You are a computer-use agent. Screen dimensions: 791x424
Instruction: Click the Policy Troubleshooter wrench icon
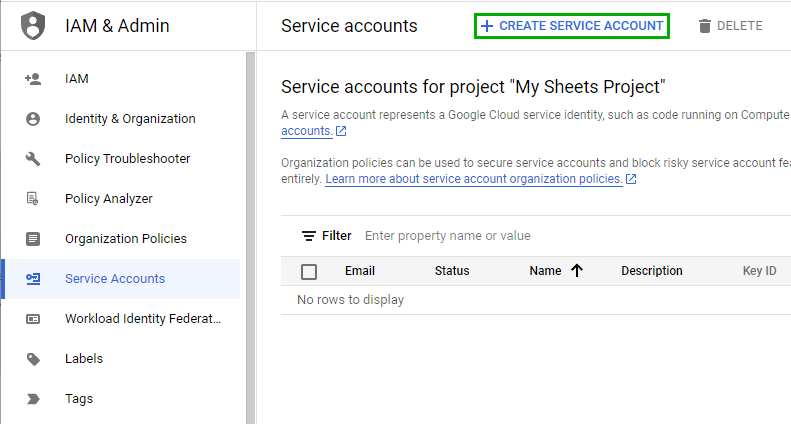[x=33, y=158]
